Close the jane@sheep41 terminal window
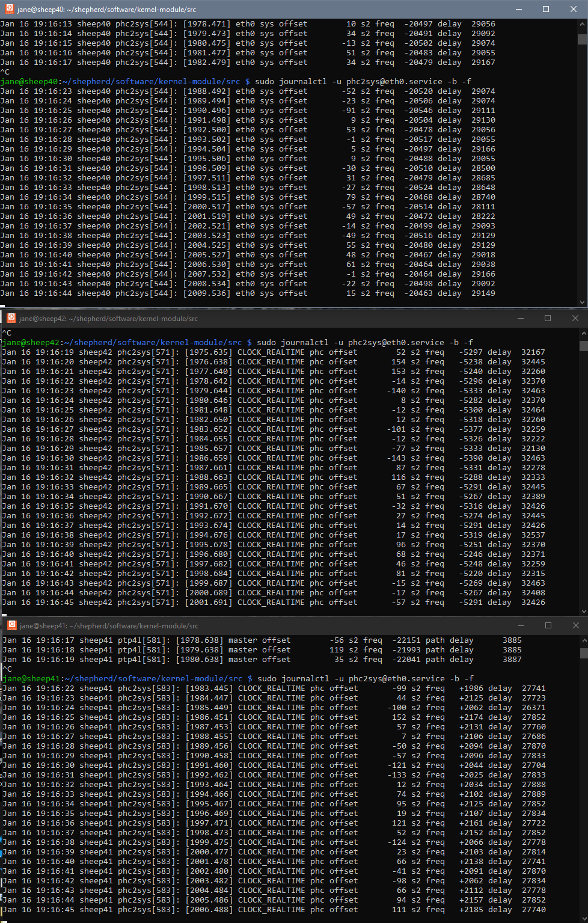Screen dimensions: 588x923 click(x=576, y=625)
